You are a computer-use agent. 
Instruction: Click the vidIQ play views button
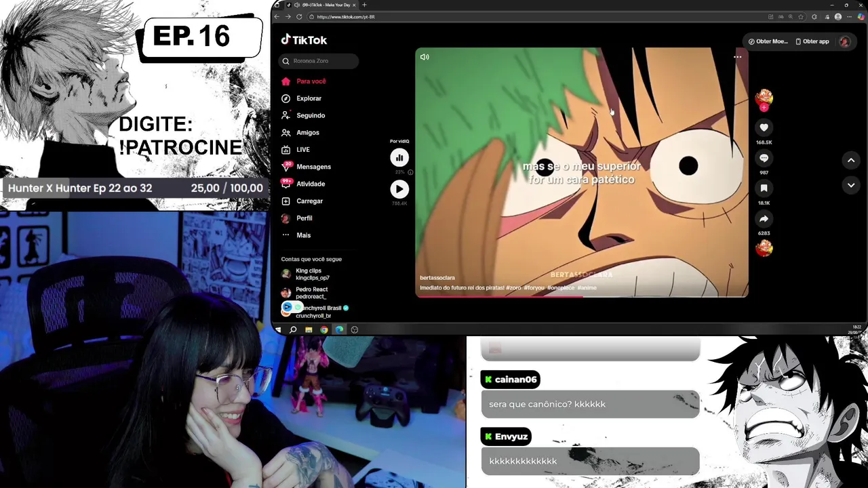tap(399, 190)
